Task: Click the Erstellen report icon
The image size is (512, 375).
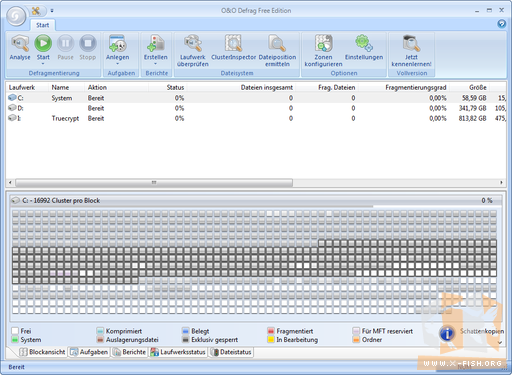Action: 156,43
